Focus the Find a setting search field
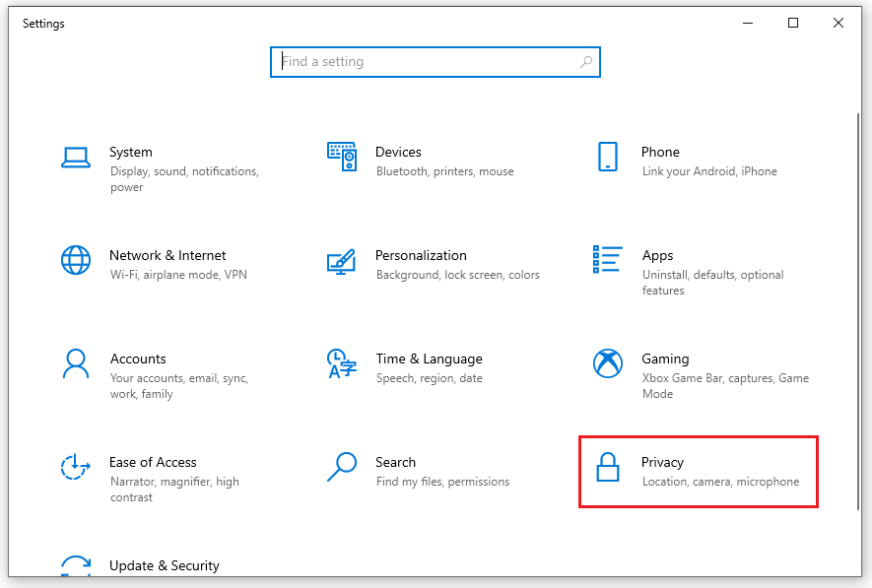This screenshot has width=872, height=588. (x=435, y=62)
